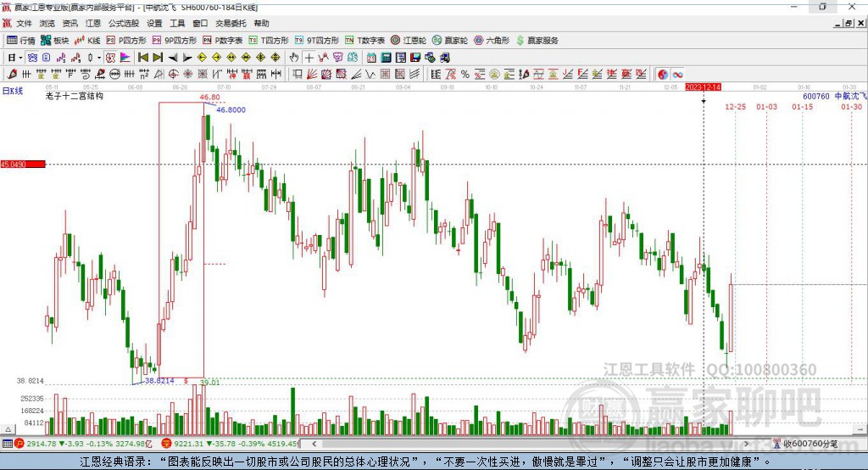
Task: Jump to the first bar
Action: click(142, 58)
